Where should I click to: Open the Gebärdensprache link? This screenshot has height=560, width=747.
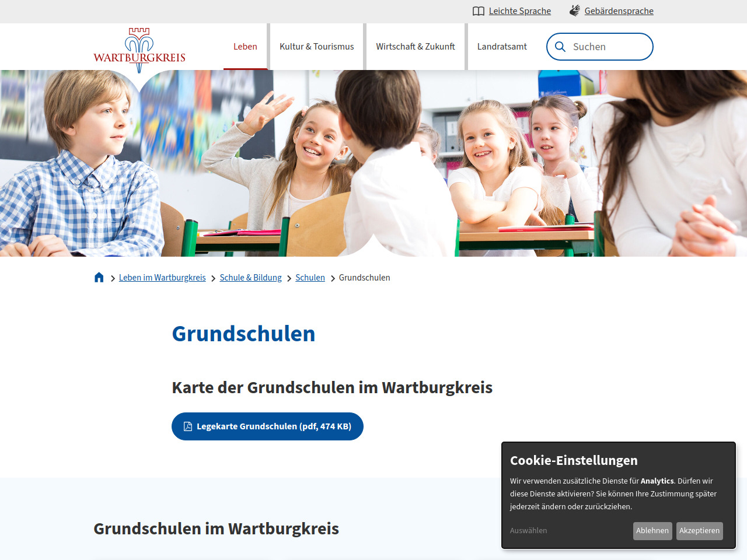click(619, 11)
